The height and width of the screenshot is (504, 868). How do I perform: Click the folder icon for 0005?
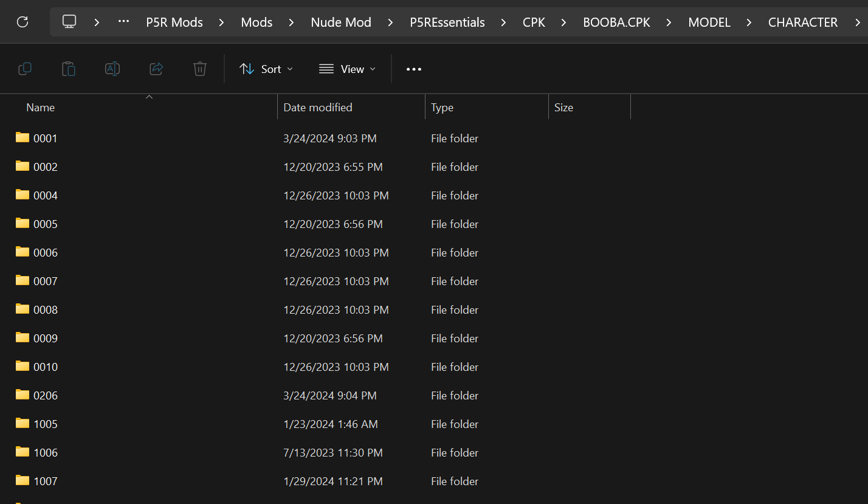click(22, 223)
